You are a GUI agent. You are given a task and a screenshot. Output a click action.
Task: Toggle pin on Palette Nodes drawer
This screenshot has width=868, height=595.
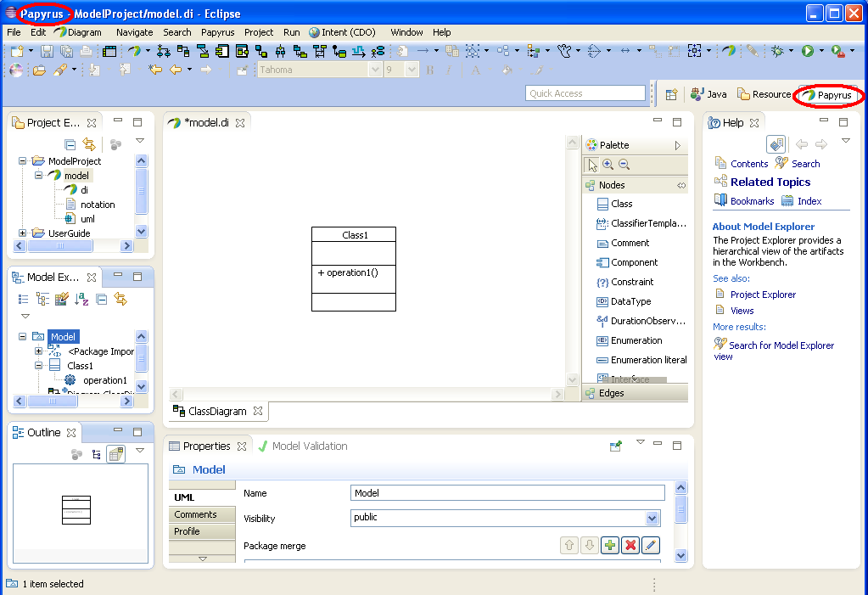coord(681,185)
